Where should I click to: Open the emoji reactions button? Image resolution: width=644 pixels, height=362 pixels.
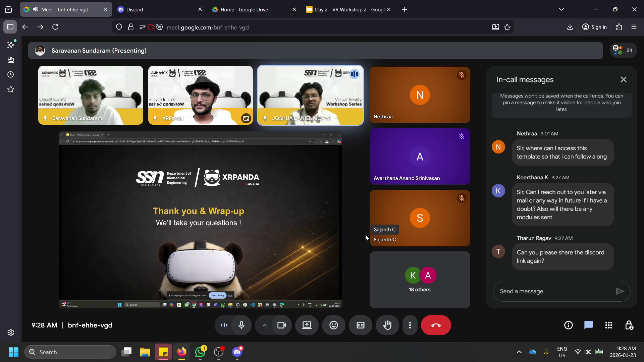point(333,325)
